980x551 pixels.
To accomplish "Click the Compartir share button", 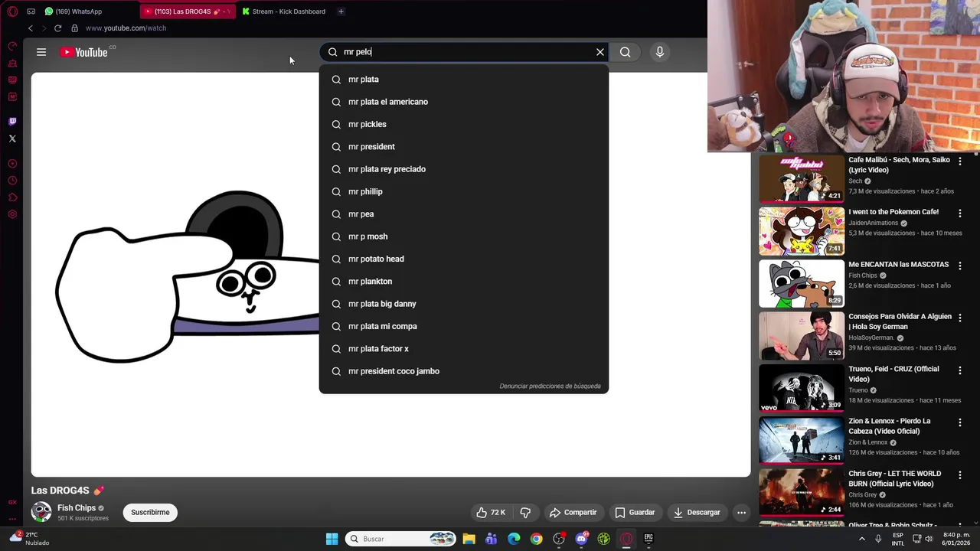I will coord(573,513).
